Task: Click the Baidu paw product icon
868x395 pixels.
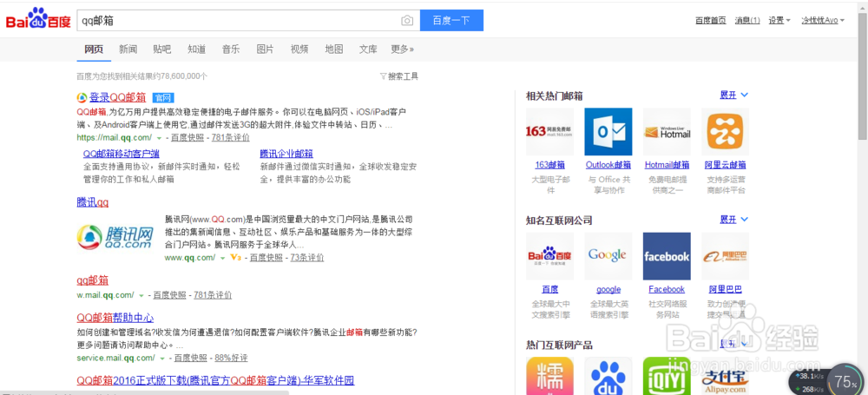Action: [x=608, y=376]
